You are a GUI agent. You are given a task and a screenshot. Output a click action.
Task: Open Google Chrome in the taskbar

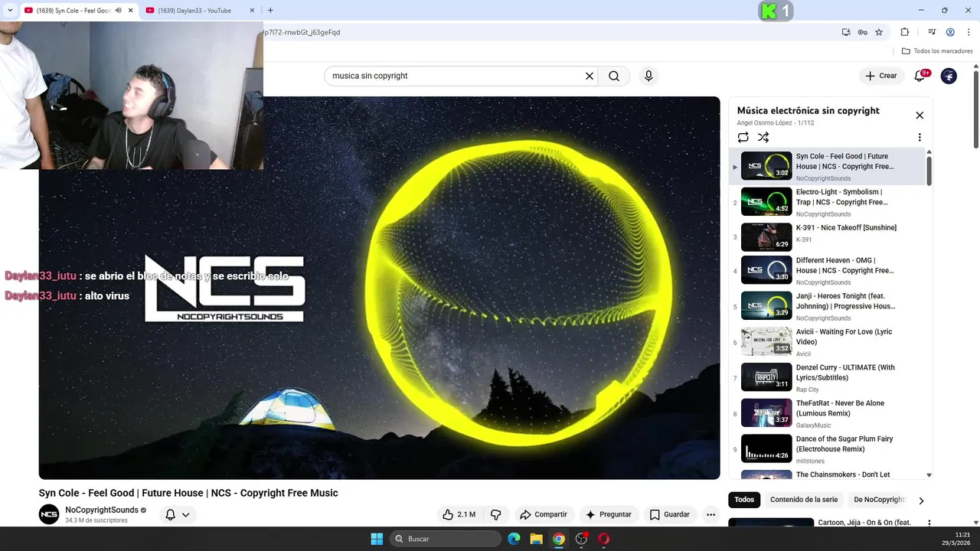tap(559, 539)
